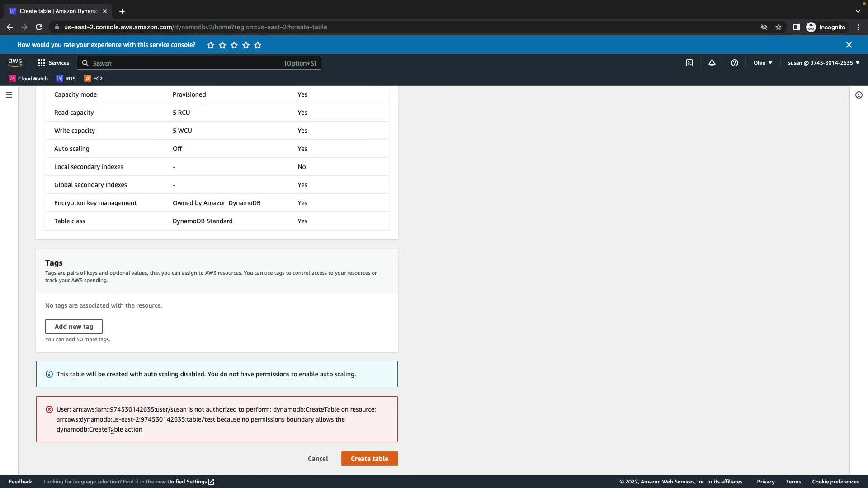The image size is (868, 488).
Task: Open CloudWatch favorite shortcut
Action: tap(28, 79)
